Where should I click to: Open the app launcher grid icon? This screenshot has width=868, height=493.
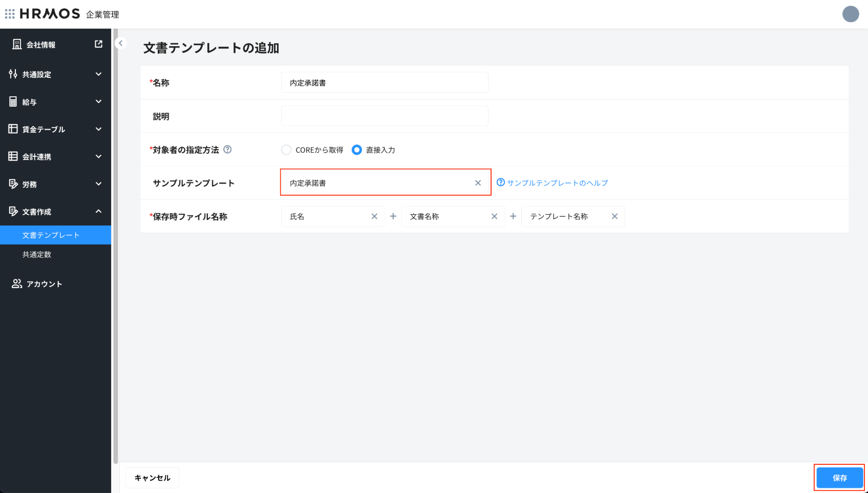(x=10, y=14)
